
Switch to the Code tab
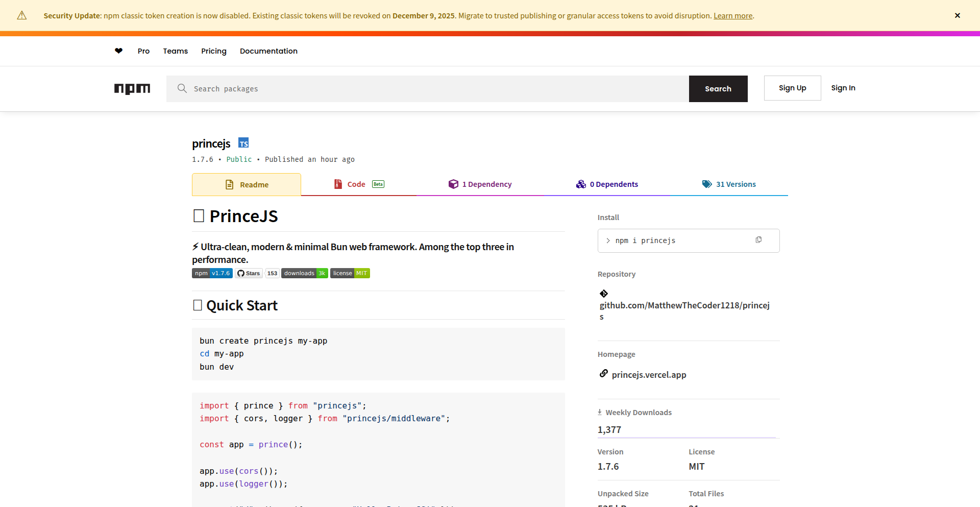(356, 184)
